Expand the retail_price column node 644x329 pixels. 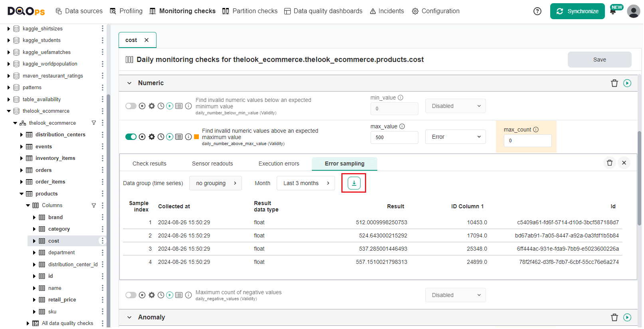(34, 300)
